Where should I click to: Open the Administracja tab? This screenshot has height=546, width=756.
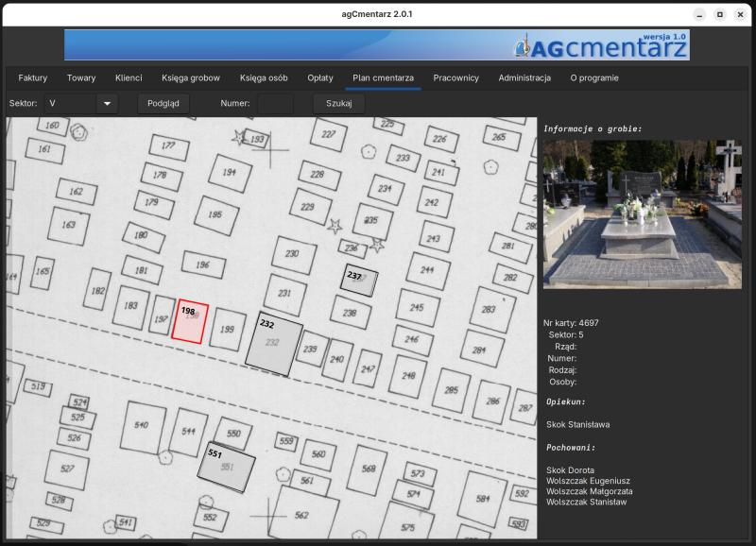(524, 77)
